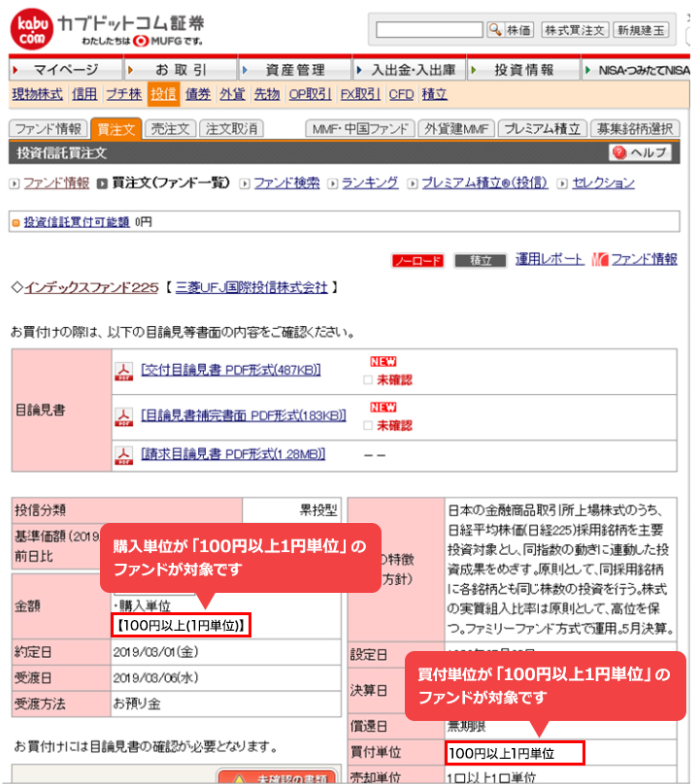Open PDF icon for 請求目論見書
This screenshot has height=784, width=699.
pos(124,455)
